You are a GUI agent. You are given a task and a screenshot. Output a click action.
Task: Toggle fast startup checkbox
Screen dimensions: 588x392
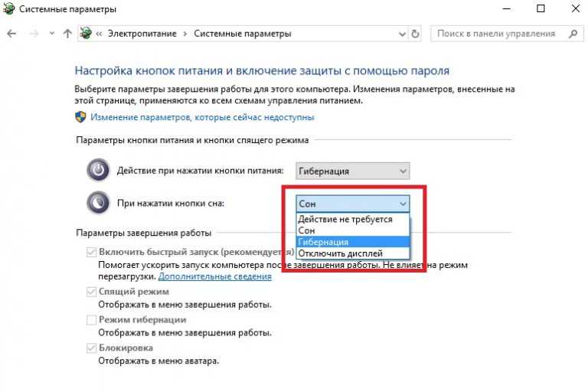[x=91, y=252]
